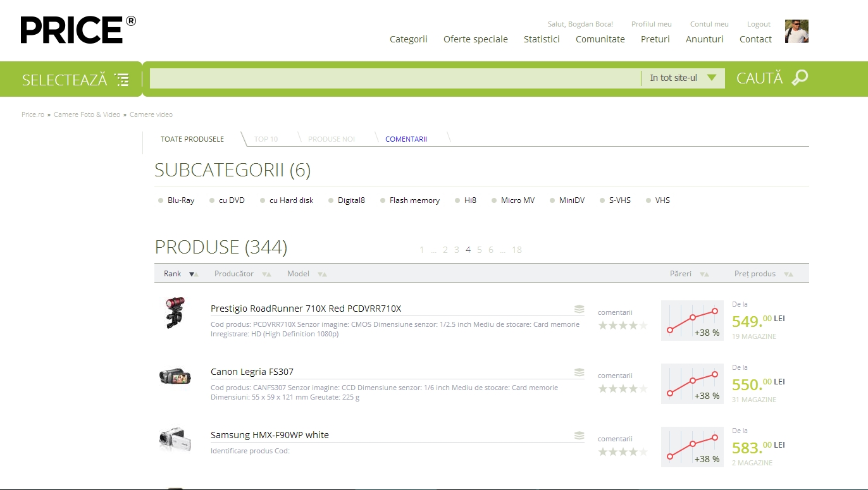Viewport: 868px width, 490px height.
Task: Click the stack icon next to Prestigio RoadRunner
Action: [579, 309]
